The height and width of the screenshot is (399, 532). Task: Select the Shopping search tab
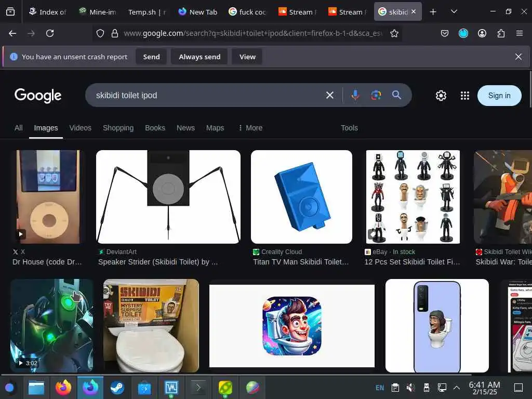click(x=118, y=128)
